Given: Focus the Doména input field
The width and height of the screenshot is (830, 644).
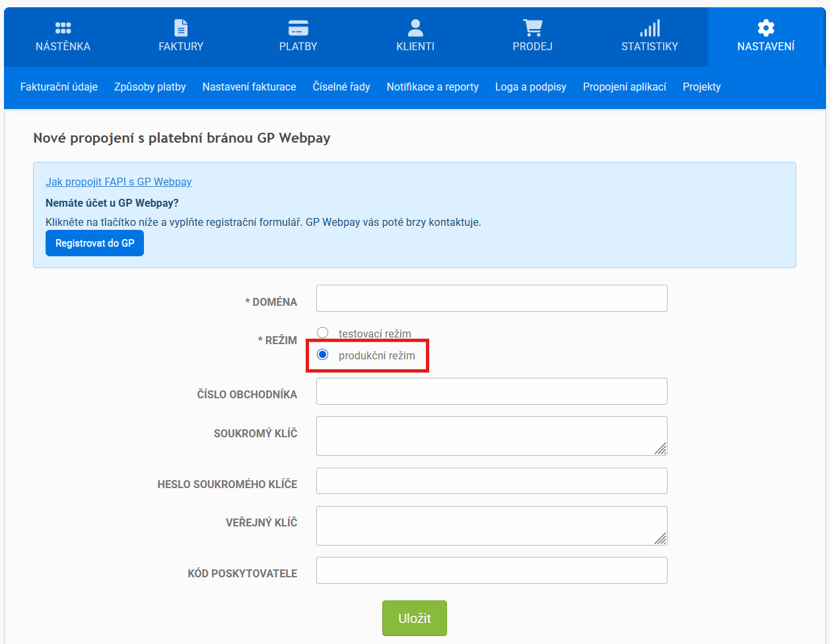Looking at the screenshot, I should click(x=492, y=299).
